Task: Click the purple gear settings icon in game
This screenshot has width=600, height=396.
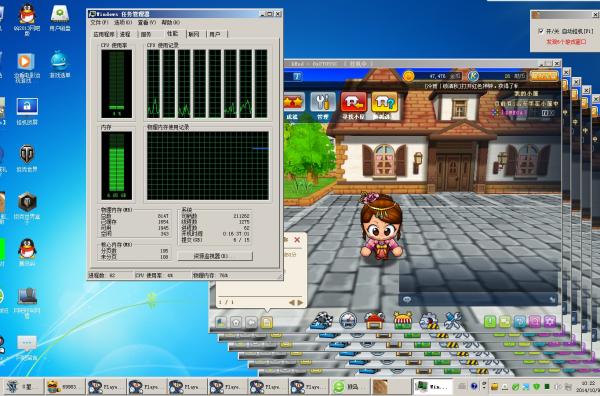Action: 549,321
